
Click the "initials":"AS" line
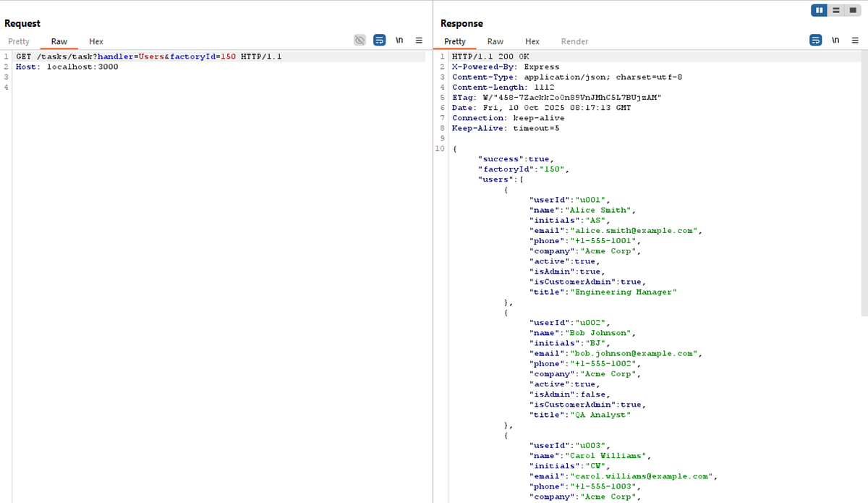coord(570,220)
